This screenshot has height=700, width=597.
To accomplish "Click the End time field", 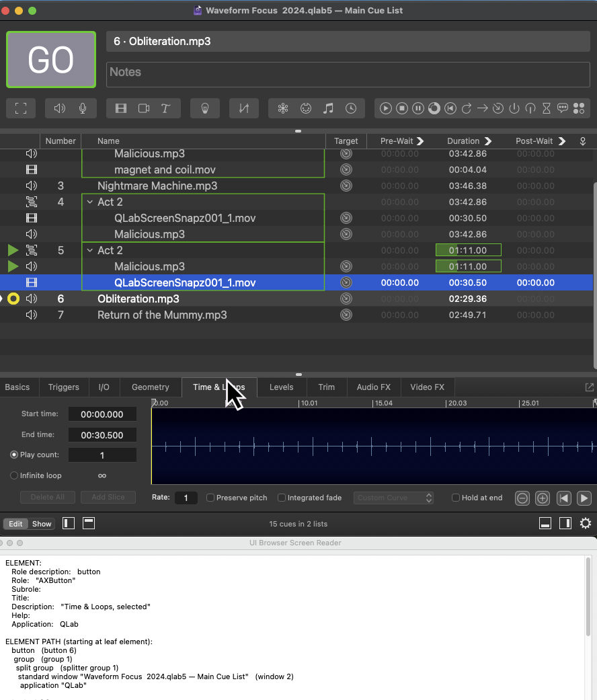I will [x=102, y=435].
